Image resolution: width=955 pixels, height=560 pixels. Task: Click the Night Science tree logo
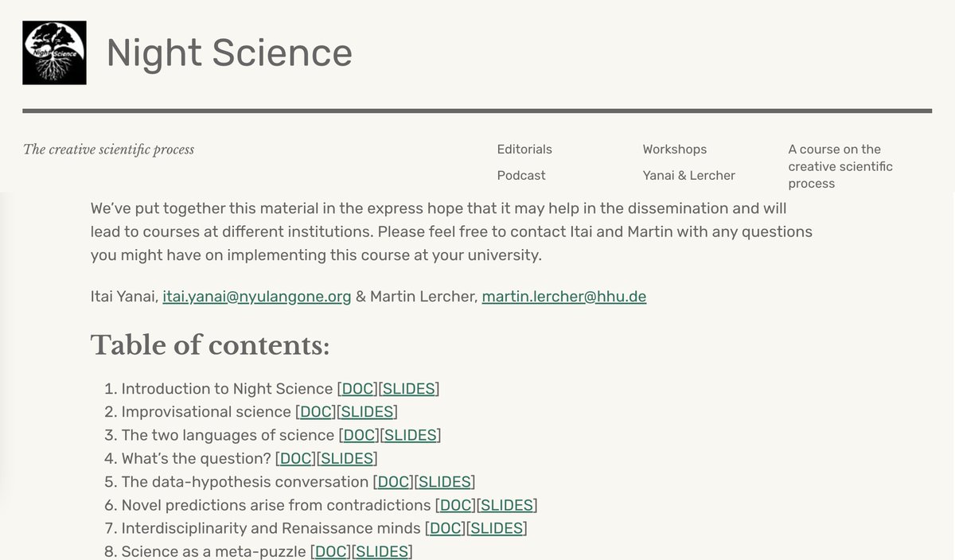(54, 52)
